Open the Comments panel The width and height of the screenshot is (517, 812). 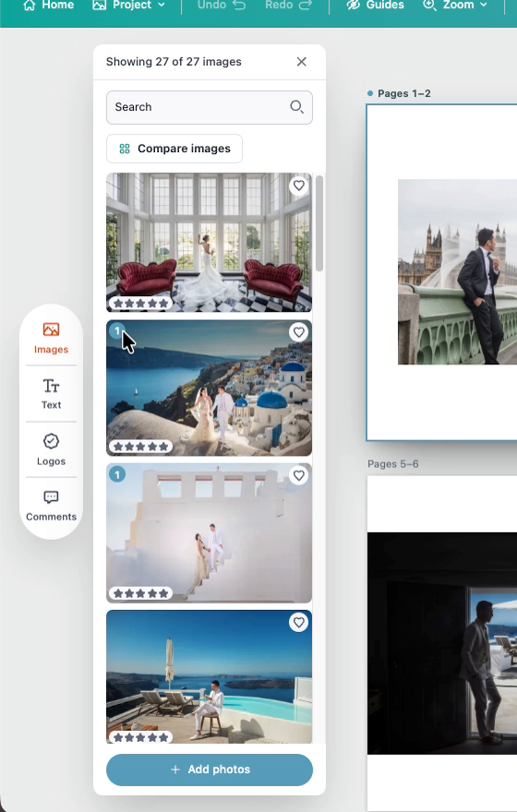point(51,506)
